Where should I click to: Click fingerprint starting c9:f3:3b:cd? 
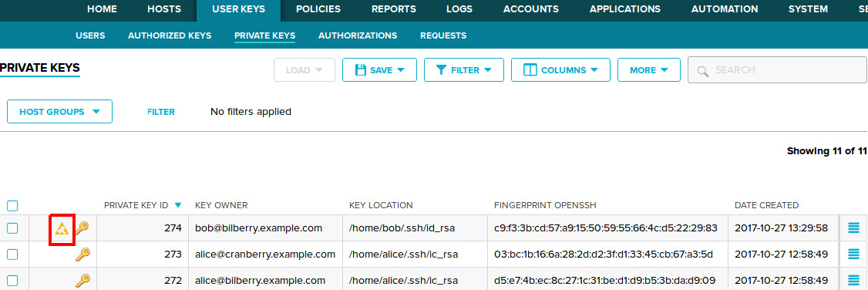click(x=606, y=228)
